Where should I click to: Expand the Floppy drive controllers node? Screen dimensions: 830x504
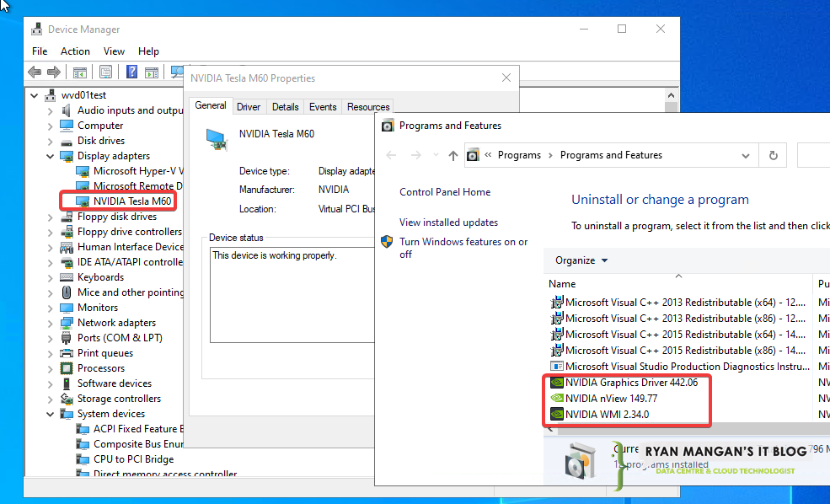coord(51,232)
